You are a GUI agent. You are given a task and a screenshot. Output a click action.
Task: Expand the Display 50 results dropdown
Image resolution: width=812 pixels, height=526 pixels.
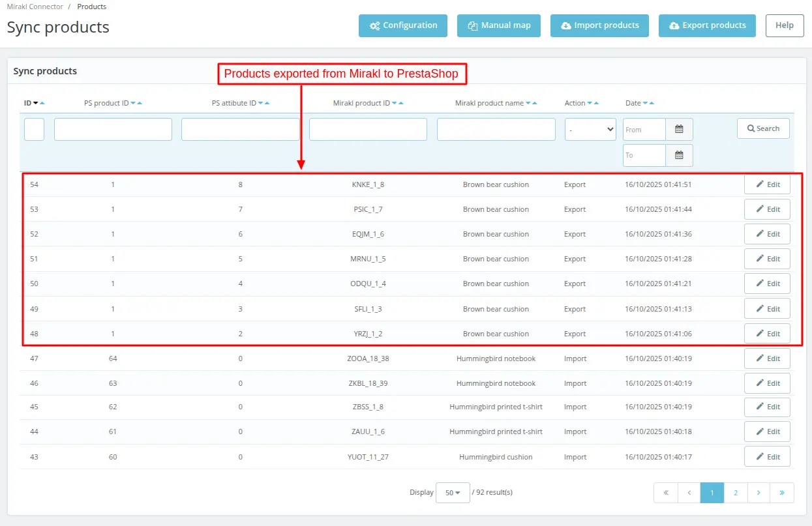[x=453, y=493]
